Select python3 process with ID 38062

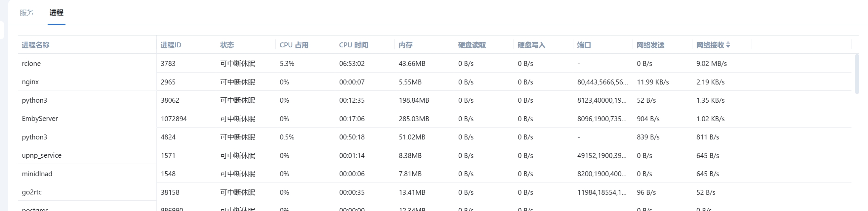34,100
